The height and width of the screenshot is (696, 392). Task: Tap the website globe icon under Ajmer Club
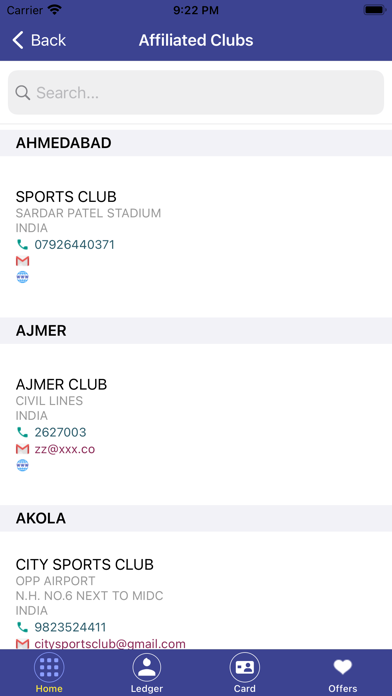(x=22, y=465)
